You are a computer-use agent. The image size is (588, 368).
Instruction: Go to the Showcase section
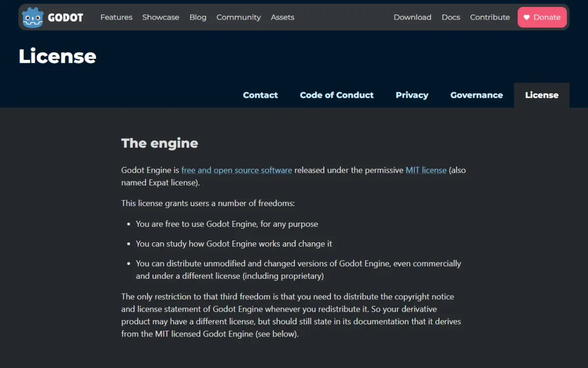pos(161,17)
